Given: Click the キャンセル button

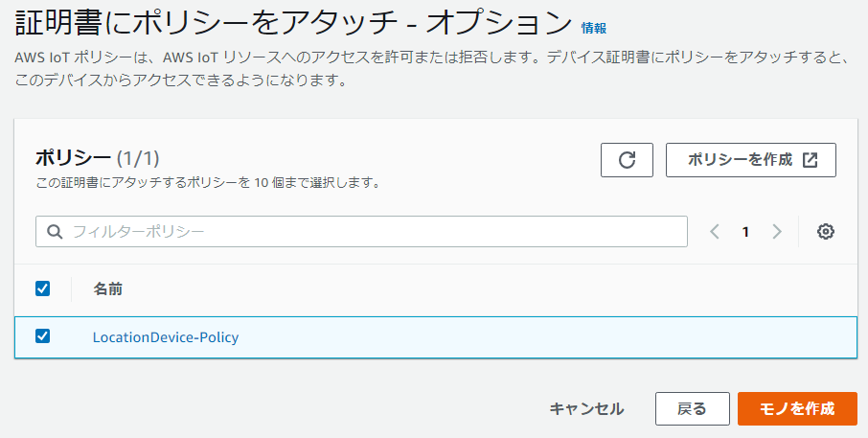Looking at the screenshot, I should pos(586,408).
